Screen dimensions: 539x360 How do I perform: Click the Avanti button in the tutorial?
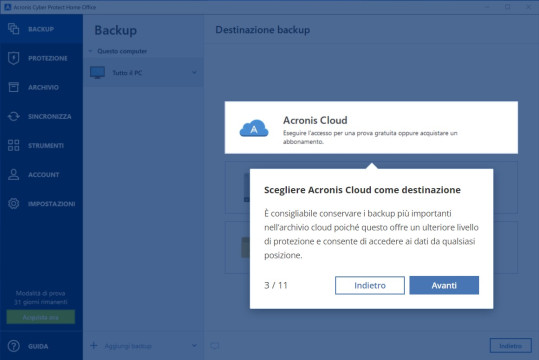point(444,285)
